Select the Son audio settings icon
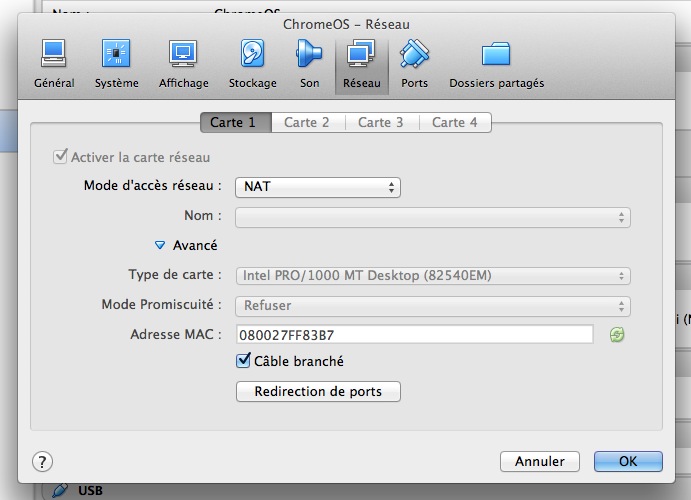691x500 pixels. tap(310, 62)
